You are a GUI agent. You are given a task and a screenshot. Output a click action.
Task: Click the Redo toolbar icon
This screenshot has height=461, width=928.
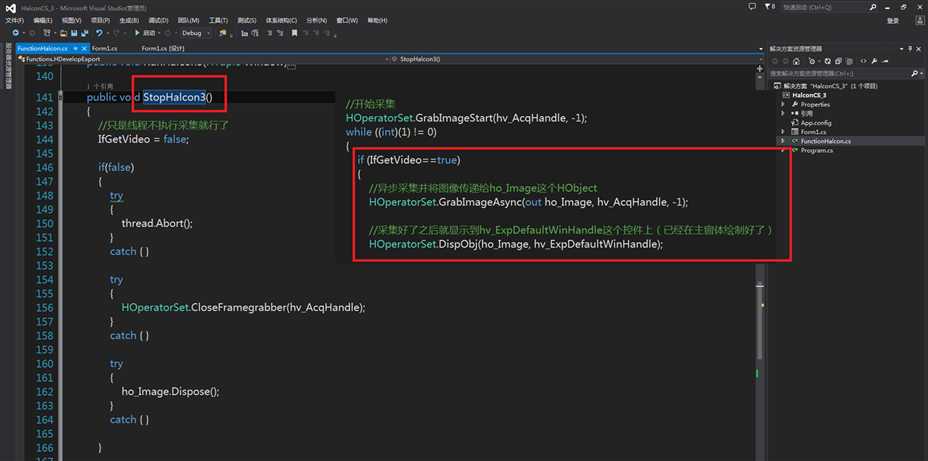[116, 33]
